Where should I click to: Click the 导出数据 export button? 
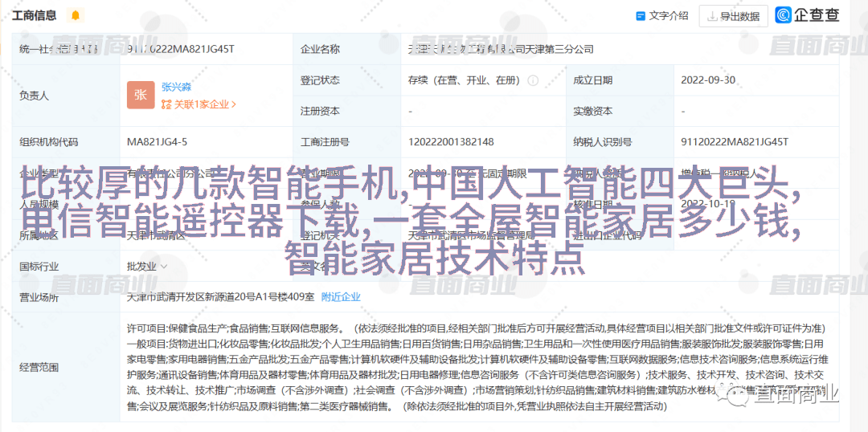[732, 15]
